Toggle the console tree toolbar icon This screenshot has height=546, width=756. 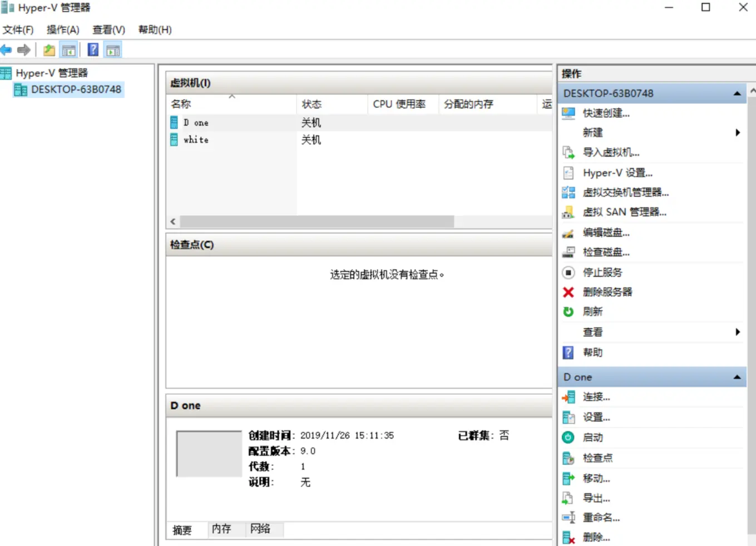pyautogui.click(x=69, y=51)
